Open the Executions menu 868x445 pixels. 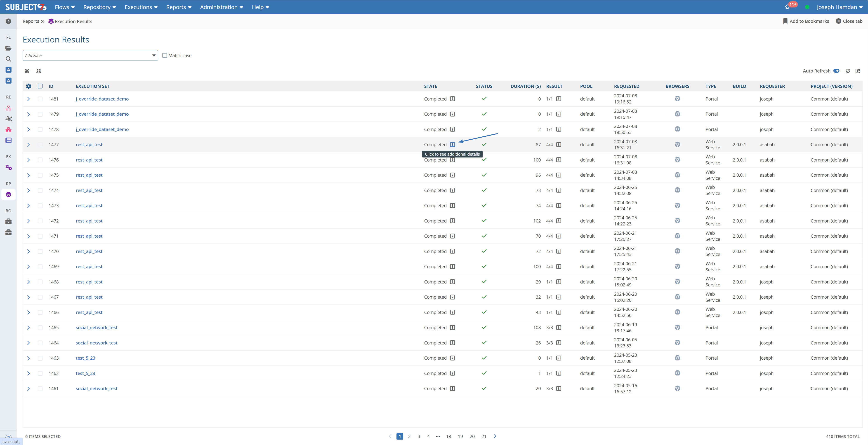(141, 7)
